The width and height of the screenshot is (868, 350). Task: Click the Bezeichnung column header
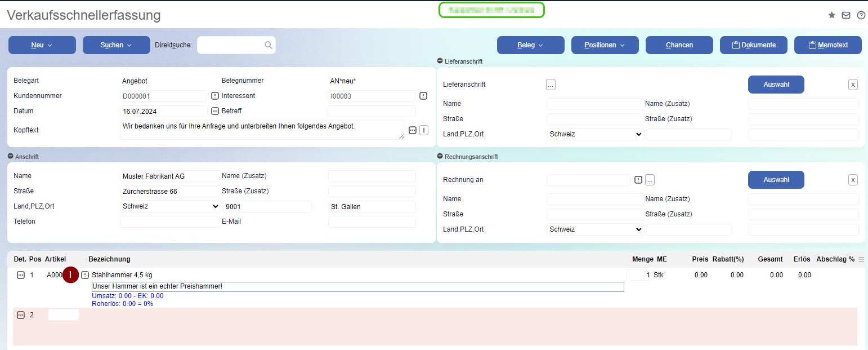109,259
